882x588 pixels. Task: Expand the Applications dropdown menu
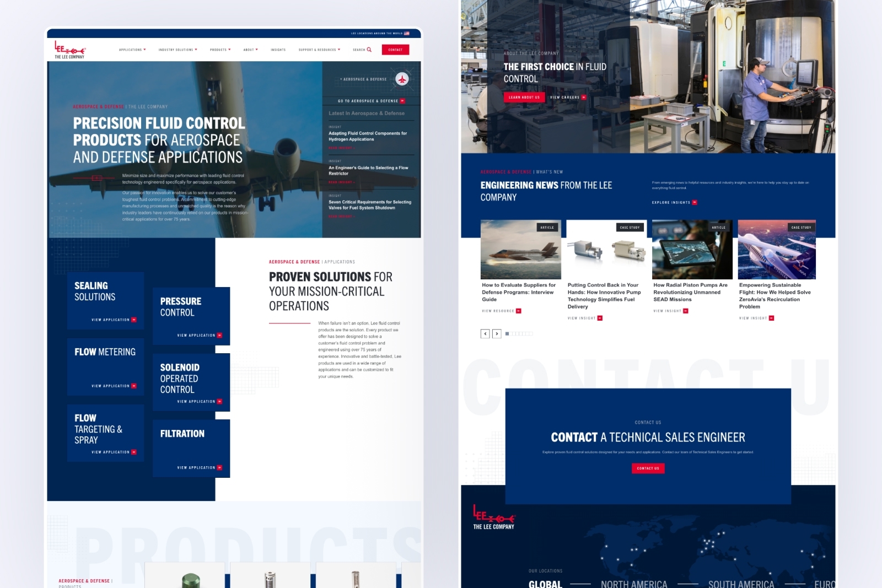coord(132,50)
